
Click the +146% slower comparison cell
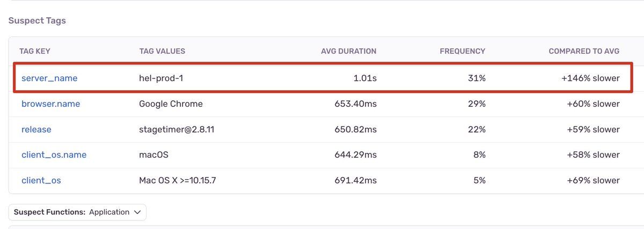click(x=590, y=78)
